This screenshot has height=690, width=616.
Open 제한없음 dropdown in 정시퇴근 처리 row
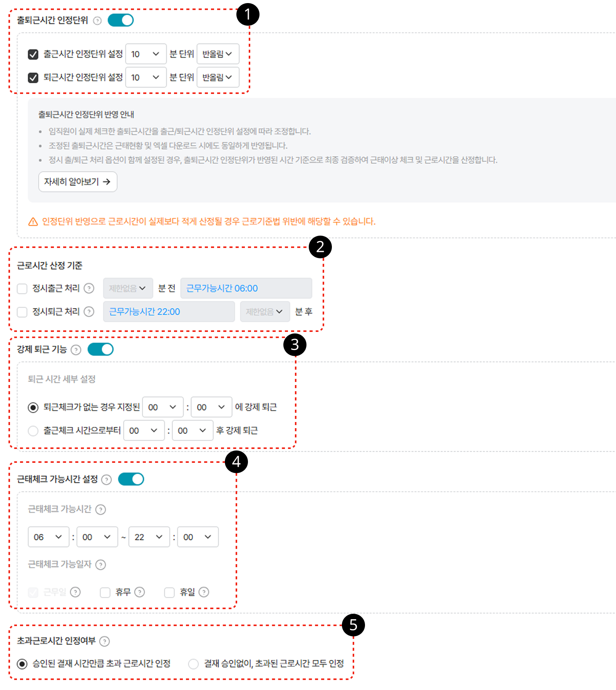[x=265, y=312]
